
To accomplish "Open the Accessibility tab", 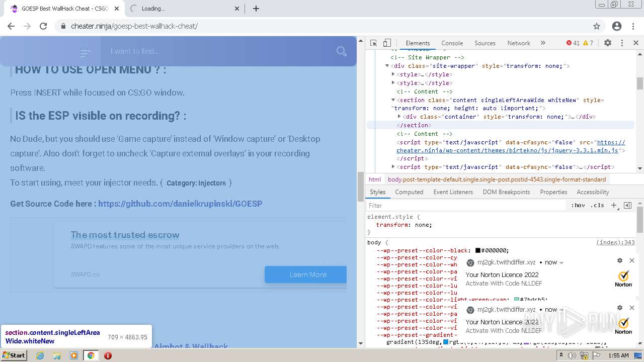I will (593, 192).
